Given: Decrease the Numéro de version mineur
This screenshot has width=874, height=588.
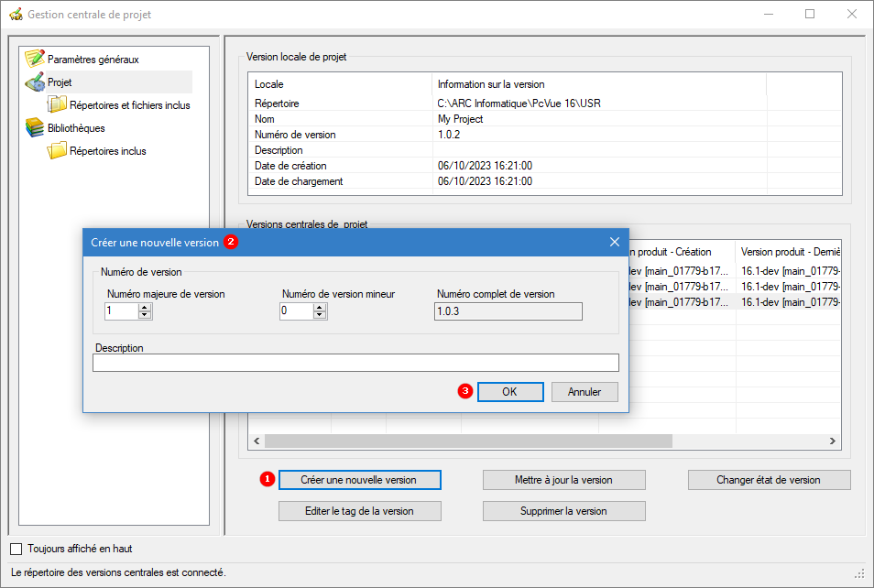Looking at the screenshot, I should coord(320,315).
